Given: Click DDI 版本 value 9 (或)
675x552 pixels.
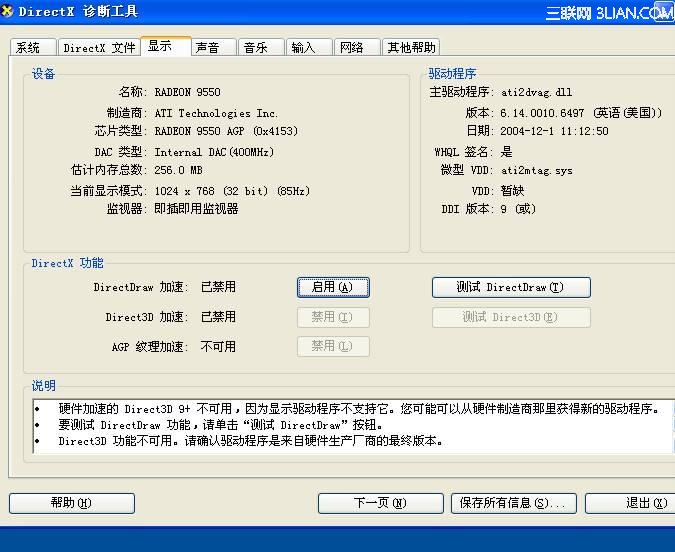Looking at the screenshot, I should pyautogui.click(x=518, y=209).
